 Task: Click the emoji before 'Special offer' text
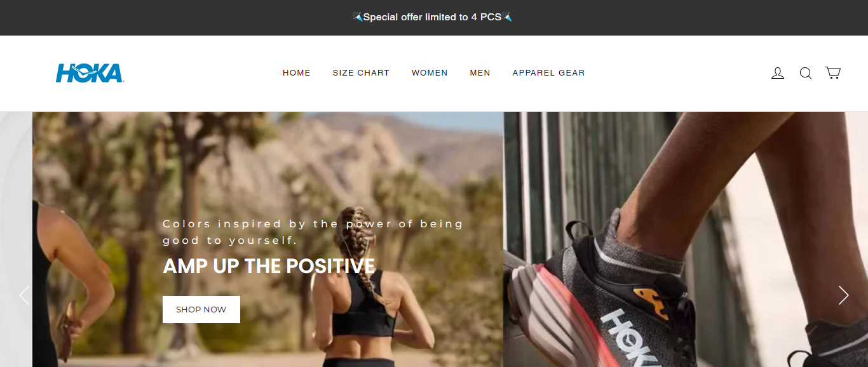(358, 17)
